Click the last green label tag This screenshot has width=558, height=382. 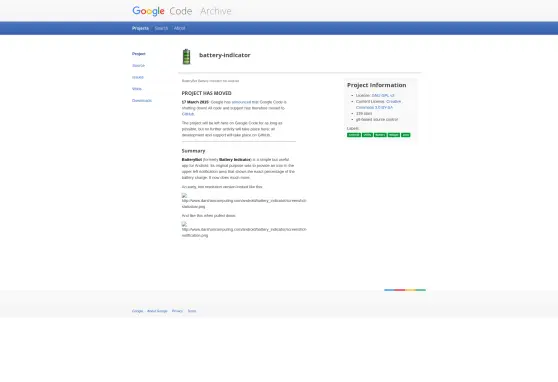coord(406,135)
